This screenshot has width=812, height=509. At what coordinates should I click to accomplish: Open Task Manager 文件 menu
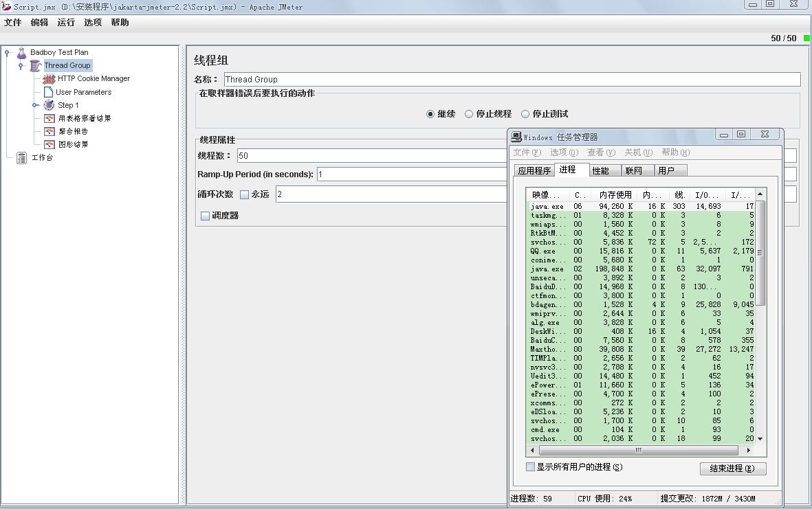click(x=527, y=152)
